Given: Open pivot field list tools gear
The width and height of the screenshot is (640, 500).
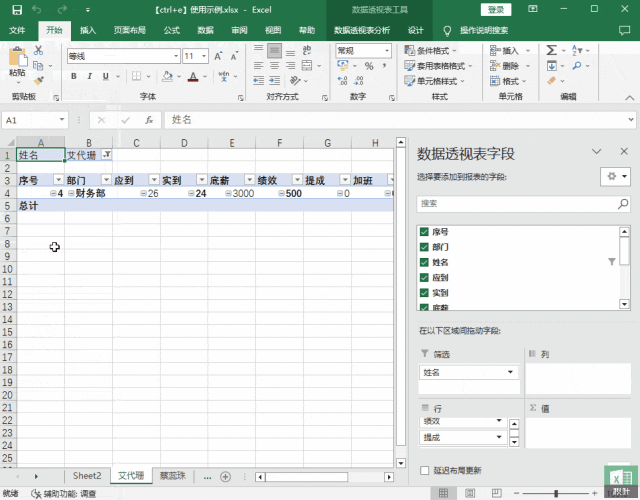Looking at the screenshot, I should 615,176.
